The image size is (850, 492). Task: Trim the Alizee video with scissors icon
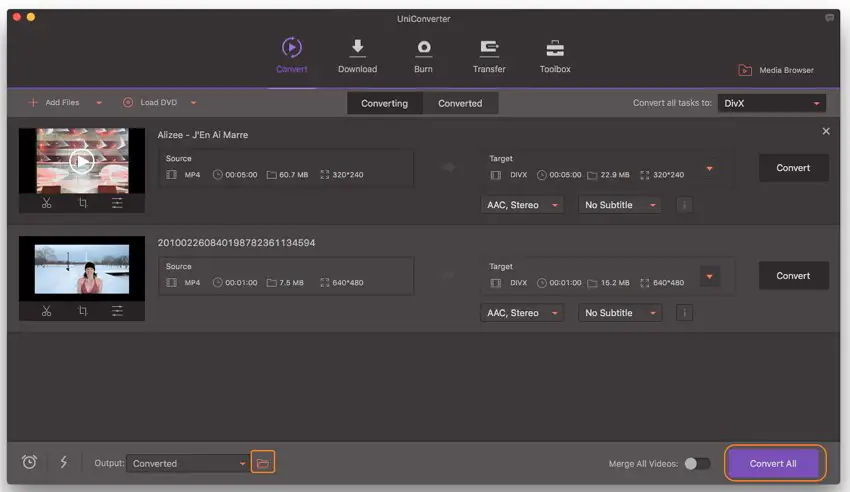click(x=47, y=203)
